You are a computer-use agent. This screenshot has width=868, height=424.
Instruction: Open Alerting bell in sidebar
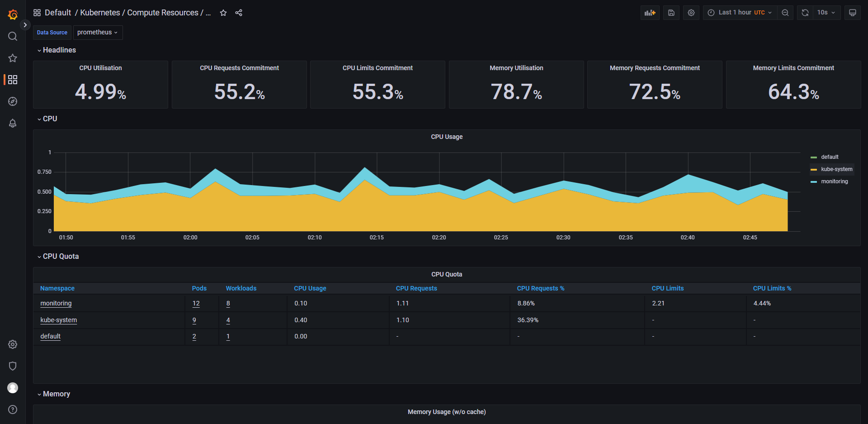[13, 123]
